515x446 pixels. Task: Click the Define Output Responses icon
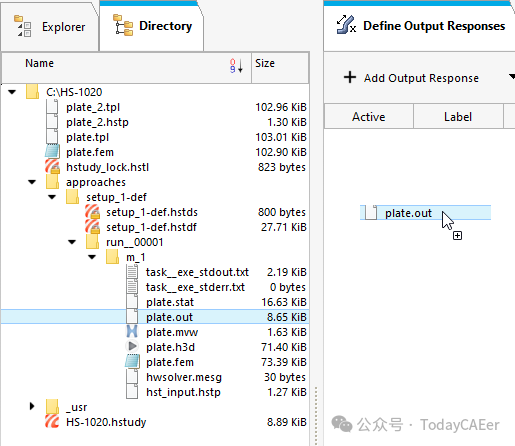[346, 25]
